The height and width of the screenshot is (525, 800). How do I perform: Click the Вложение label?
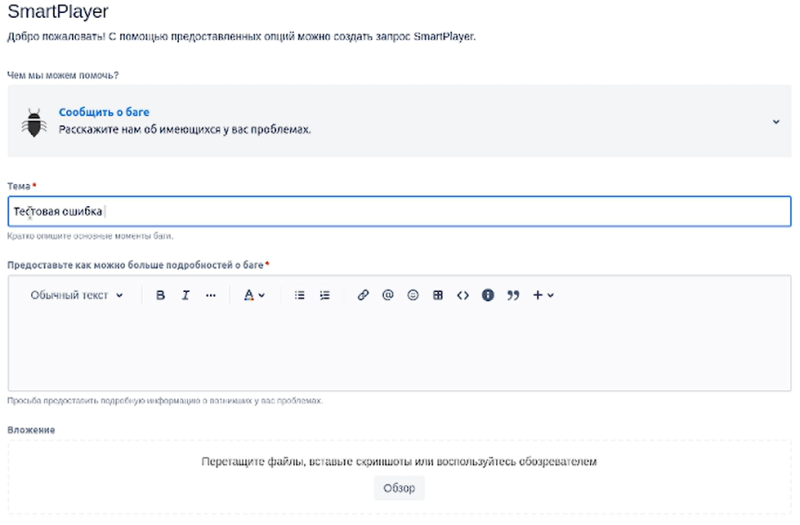(31, 430)
